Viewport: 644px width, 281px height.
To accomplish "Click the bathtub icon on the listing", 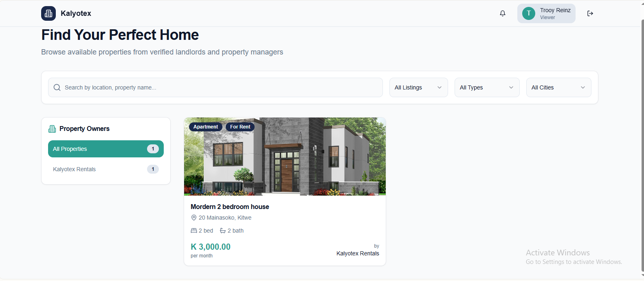I will 223,231.
